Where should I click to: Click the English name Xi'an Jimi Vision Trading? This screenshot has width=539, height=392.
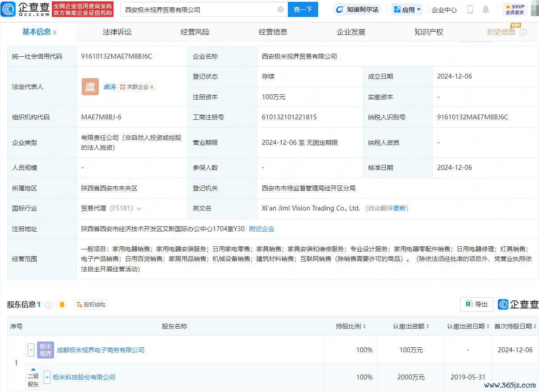click(x=311, y=208)
